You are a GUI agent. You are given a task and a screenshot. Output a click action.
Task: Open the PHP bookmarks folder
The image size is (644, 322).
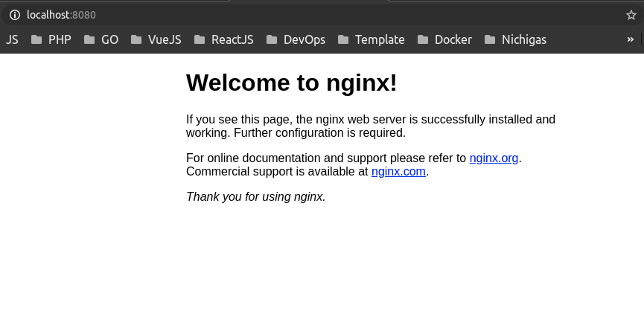[x=51, y=40]
